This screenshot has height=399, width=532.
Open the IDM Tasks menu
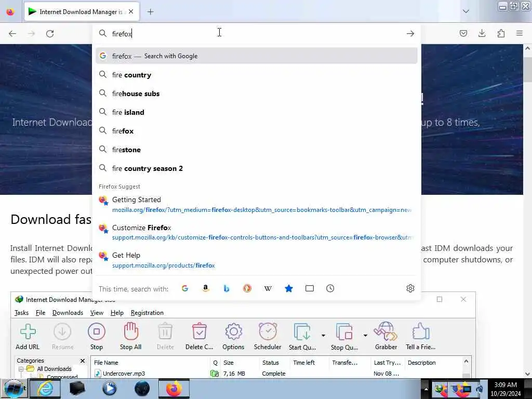pos(21,312)
